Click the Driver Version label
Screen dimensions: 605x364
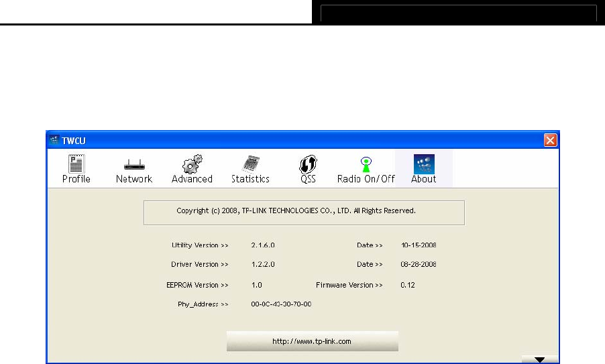click(199, 265)
